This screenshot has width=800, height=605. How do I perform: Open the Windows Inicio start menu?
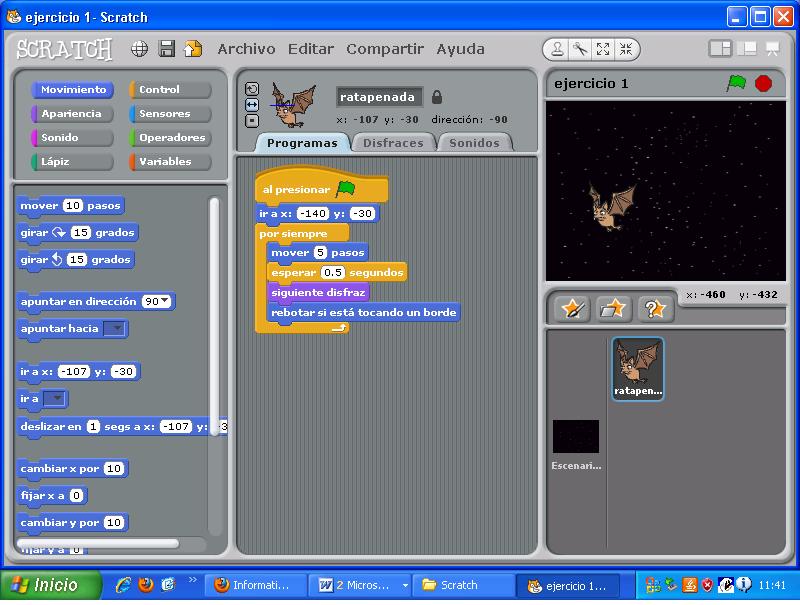click(x=50, y=585)
